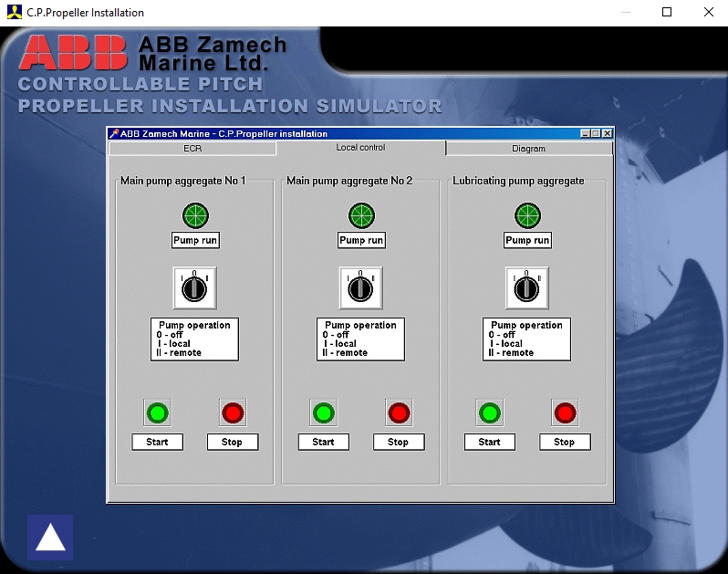
Task: Select the Local control tab
Action: pos(360,147)
